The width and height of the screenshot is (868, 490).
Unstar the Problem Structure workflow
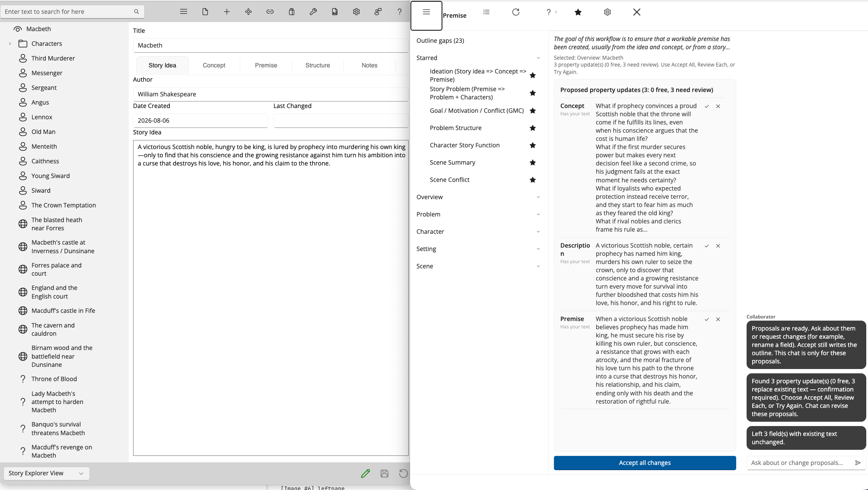533,128
